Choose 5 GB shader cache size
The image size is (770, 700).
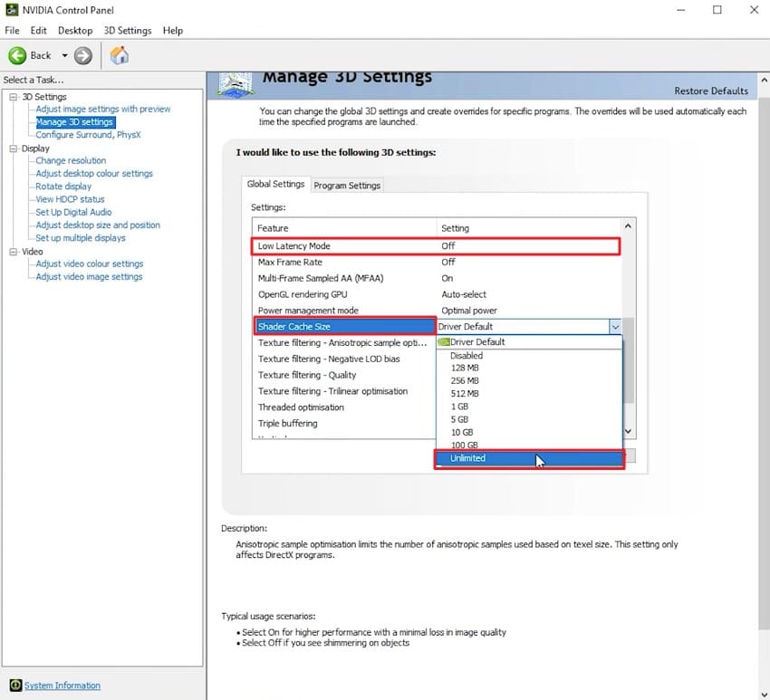pos(529,419)
